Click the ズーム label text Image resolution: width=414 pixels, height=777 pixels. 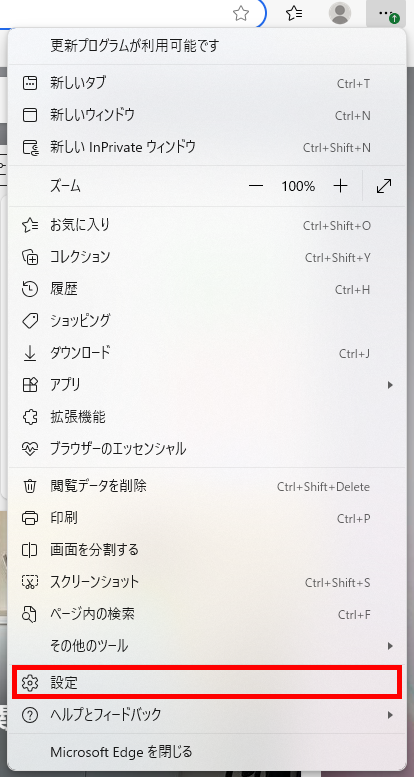coord(65,187)
